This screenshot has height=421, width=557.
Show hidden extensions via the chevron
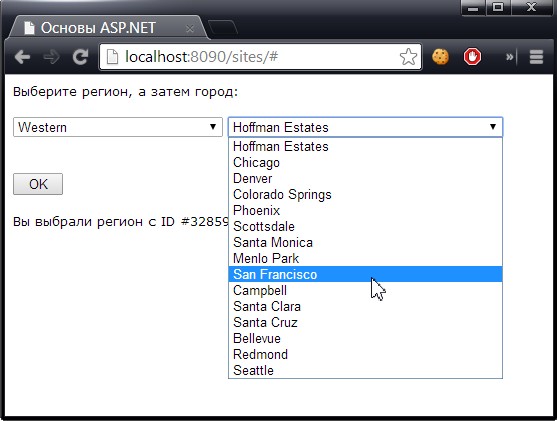510,57
